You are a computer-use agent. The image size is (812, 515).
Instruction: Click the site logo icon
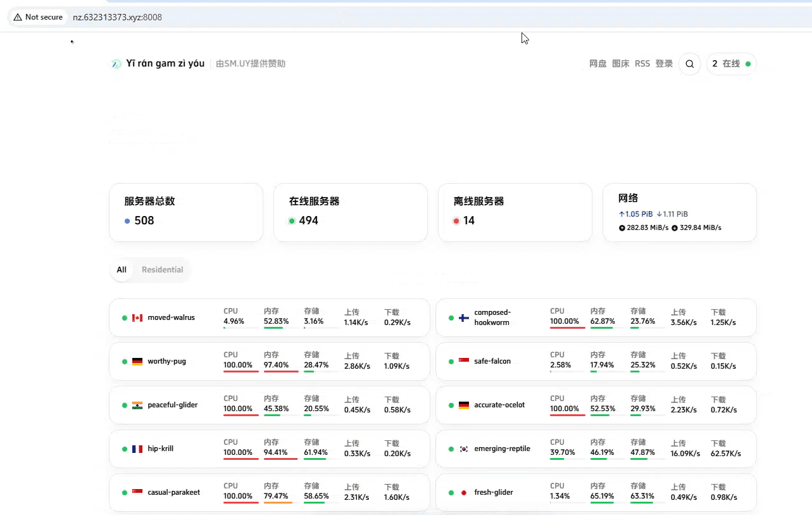tap(116, 64)
